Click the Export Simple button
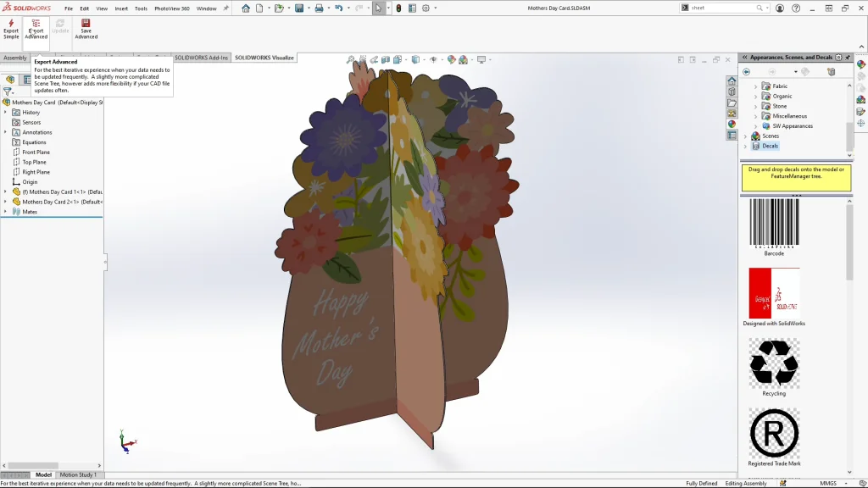This screenshot has height=488, width=868. [11, 28]
